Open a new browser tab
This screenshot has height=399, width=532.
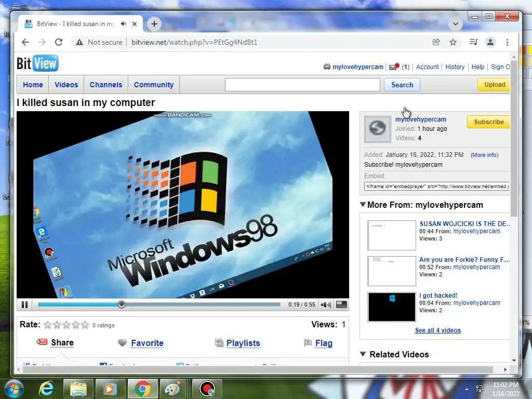[154, 24]
